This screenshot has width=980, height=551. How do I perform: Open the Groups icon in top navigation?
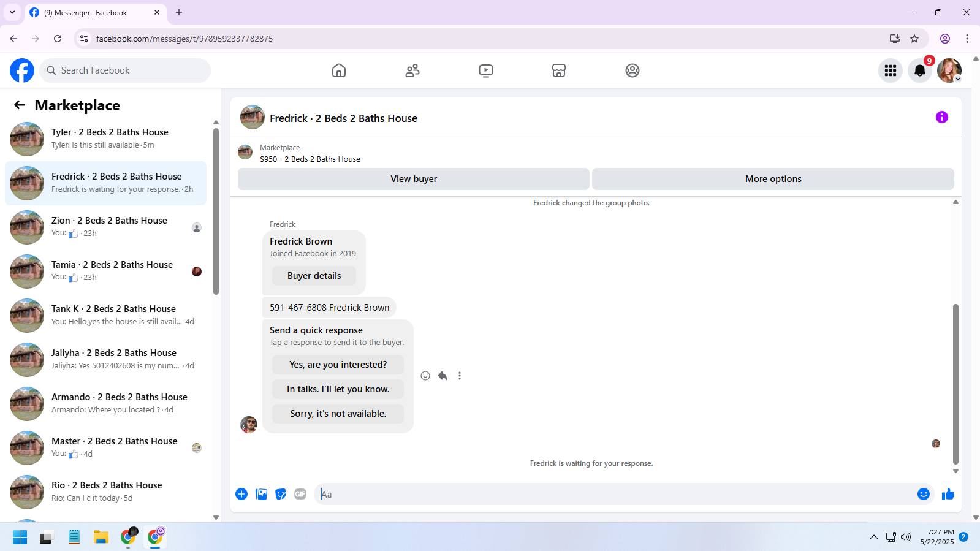[632, 70]
